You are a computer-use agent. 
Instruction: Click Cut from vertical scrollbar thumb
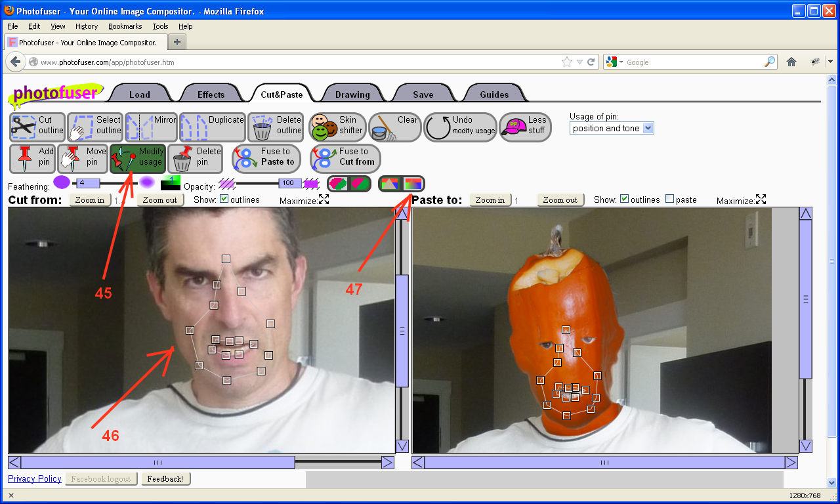coord(402,330)
